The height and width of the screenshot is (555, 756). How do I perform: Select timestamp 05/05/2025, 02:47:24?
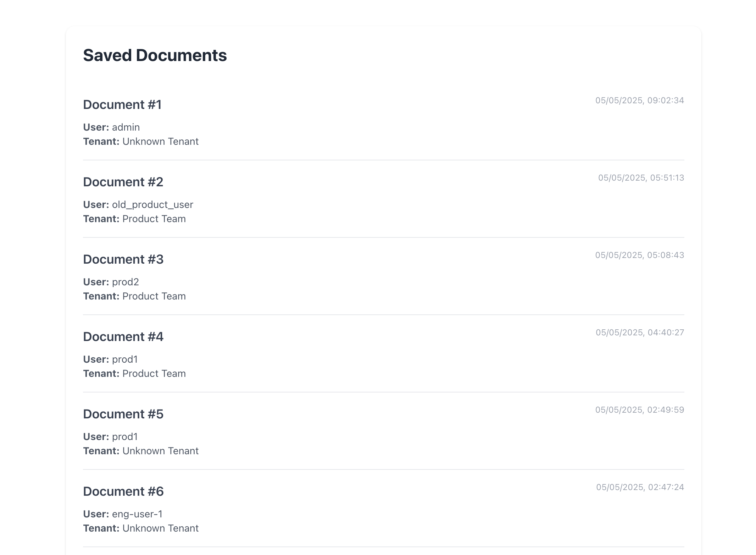[x=640, y=487]
